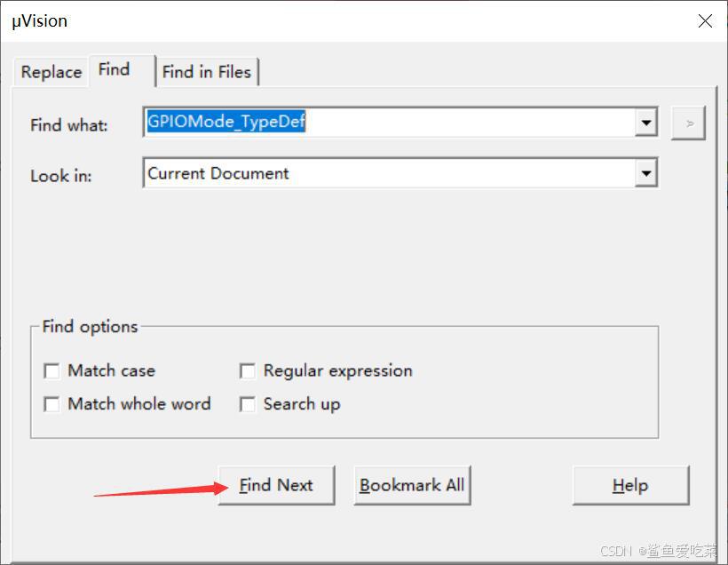Click the Find what text field
The image size is (728, 565).
point(388,123)
